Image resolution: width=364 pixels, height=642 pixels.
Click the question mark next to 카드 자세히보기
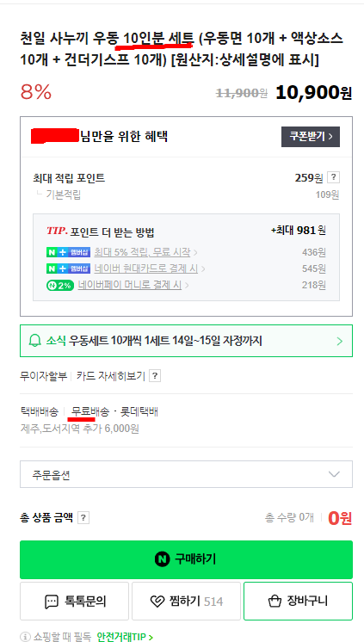[x=155, y=376]
